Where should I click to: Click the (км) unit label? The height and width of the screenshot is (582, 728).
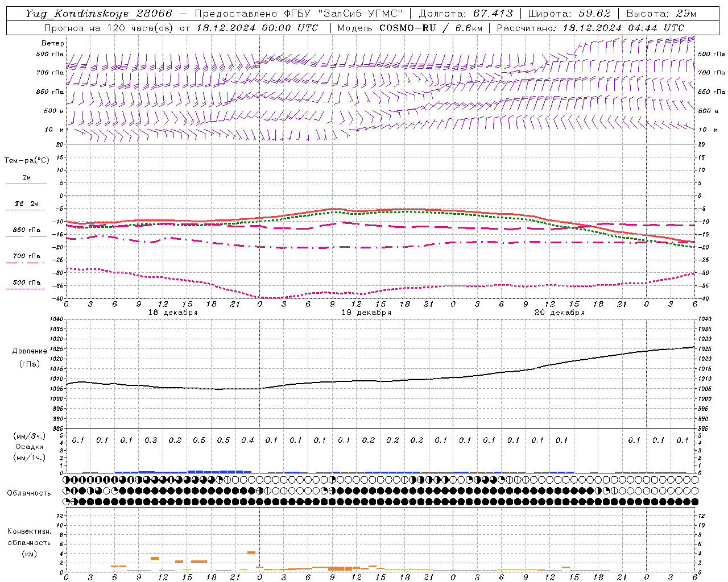(x=29, y=554)
